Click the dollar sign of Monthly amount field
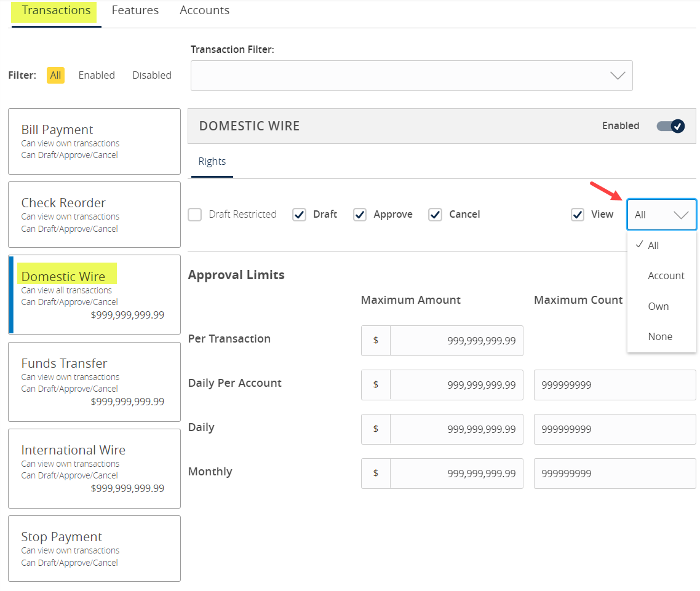The width and height of the screenshot is (700, 591). tap(376, 473)
